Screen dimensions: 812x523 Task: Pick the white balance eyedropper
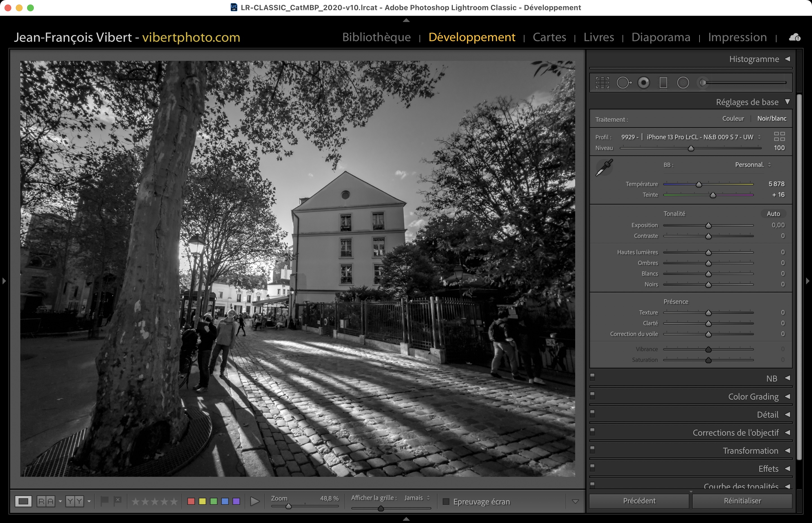pyautogui.click(x=604, y=167)
